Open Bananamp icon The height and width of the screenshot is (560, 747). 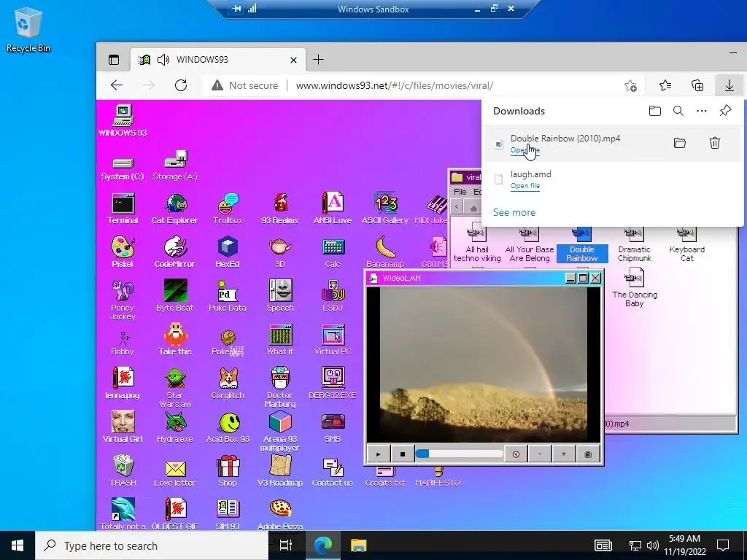385,252
